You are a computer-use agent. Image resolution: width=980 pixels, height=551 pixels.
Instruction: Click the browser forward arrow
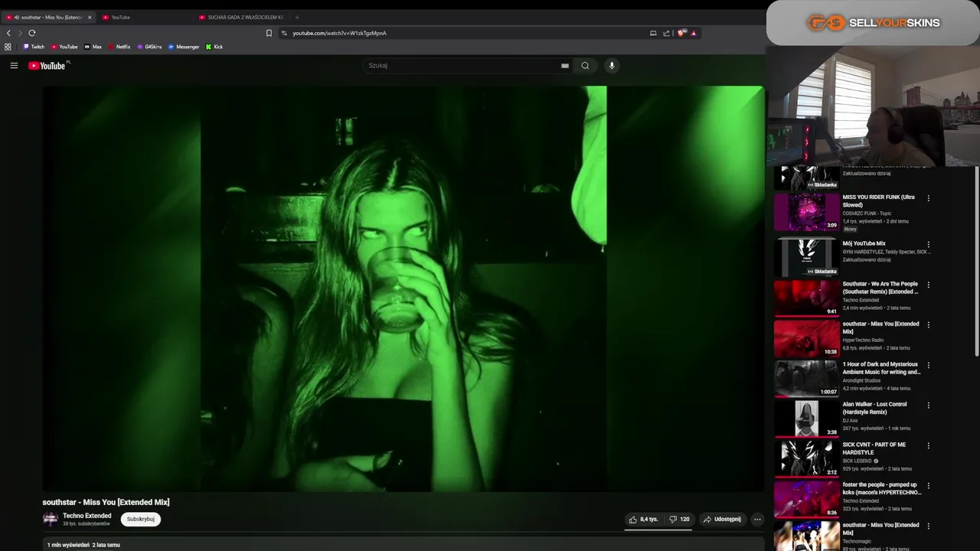(20, 33)
